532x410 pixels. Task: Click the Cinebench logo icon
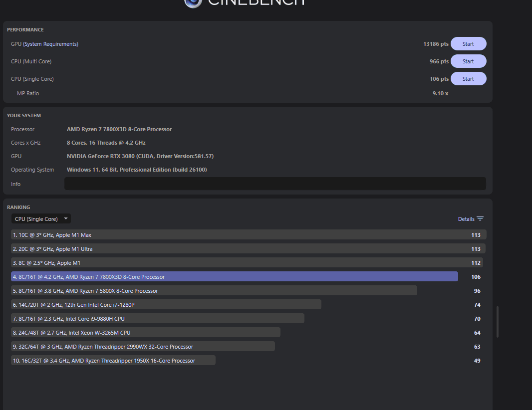coord(193,2)
